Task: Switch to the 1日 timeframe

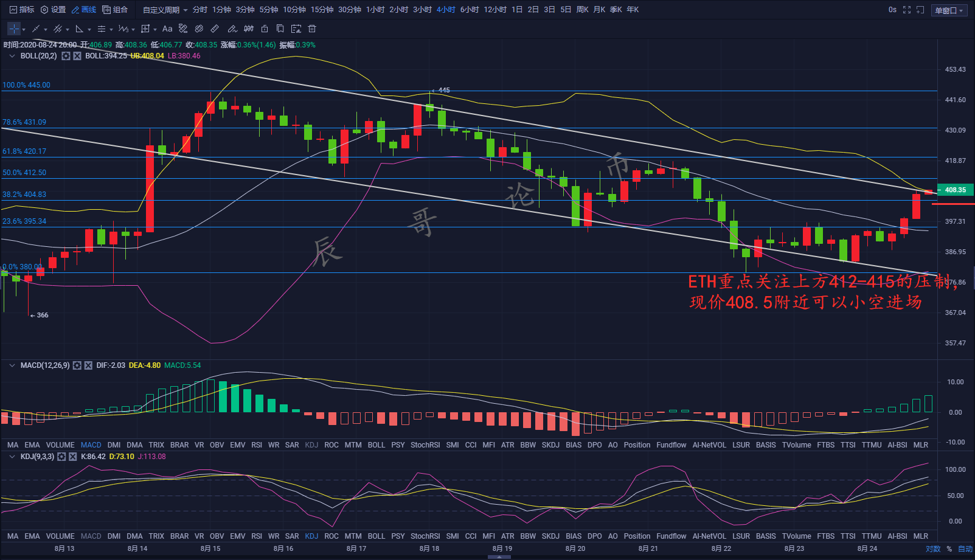Action: click(517, 10)
